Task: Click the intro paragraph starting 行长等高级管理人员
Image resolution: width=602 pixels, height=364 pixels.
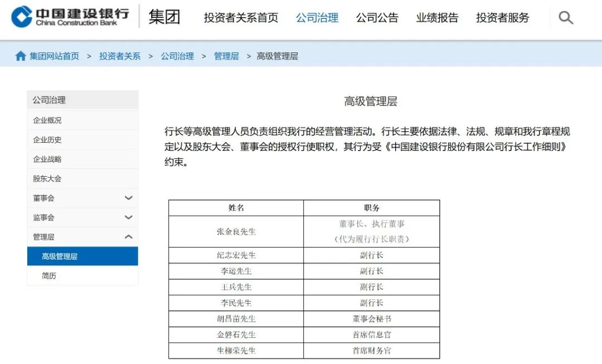Action: pyautogui.click(x=367, y=147)
